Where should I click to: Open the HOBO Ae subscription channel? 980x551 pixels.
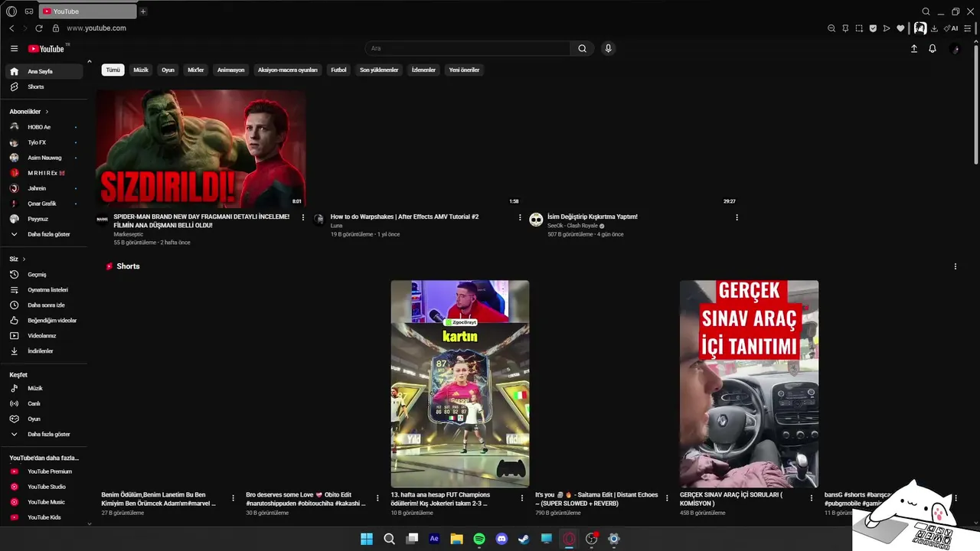[x=44, y=127]
